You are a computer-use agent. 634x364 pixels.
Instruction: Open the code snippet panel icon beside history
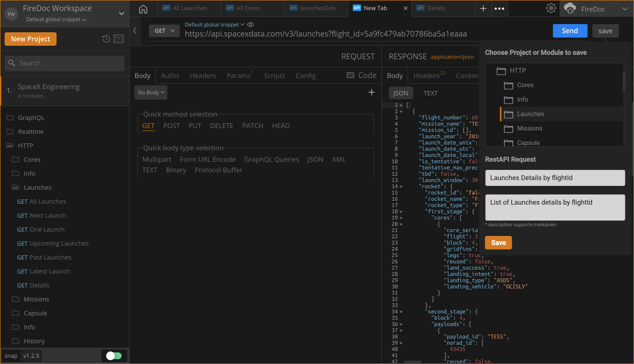118,39
